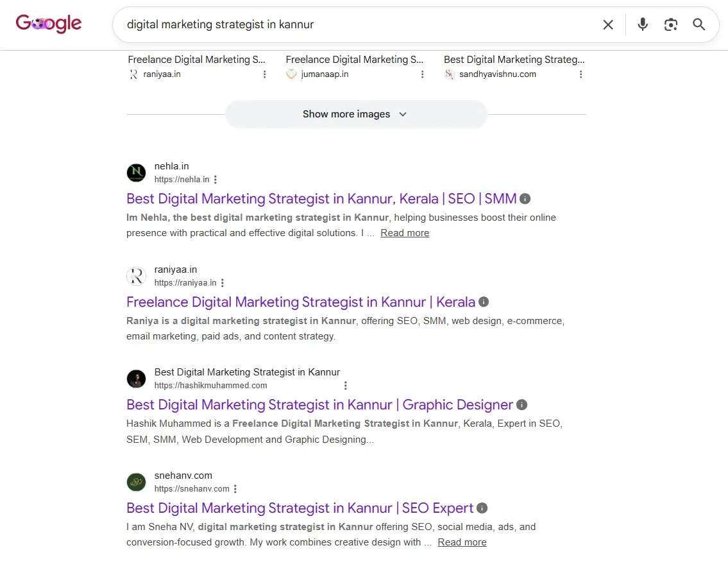Open the three-dot menu next to https://raniyaa.in
Screen dimensions: 728x566
click(x=223, y=282)
